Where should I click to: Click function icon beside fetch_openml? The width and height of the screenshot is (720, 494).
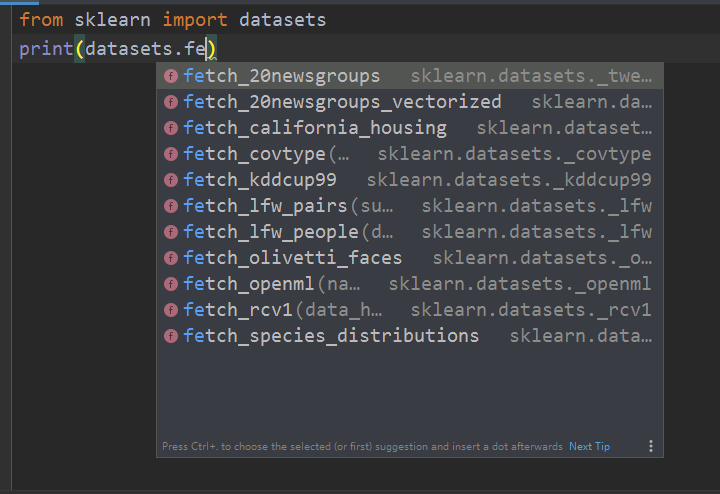point(171,284)
